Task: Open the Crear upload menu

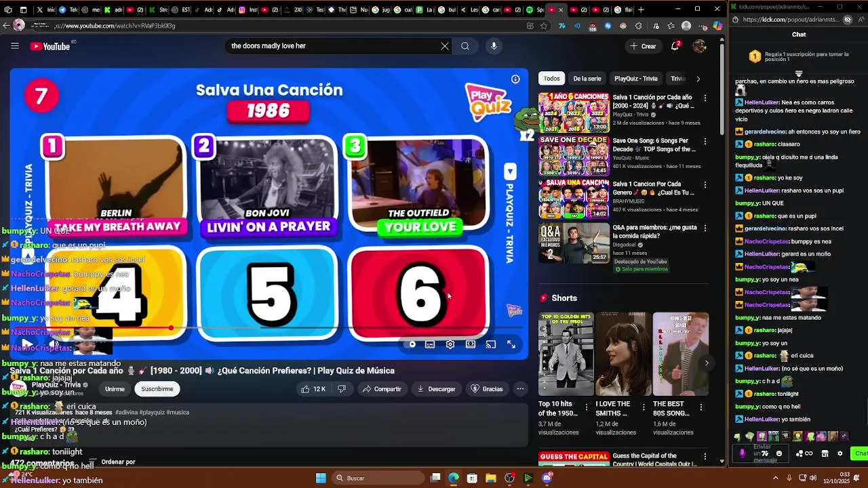Action: [x=643, y=46]
